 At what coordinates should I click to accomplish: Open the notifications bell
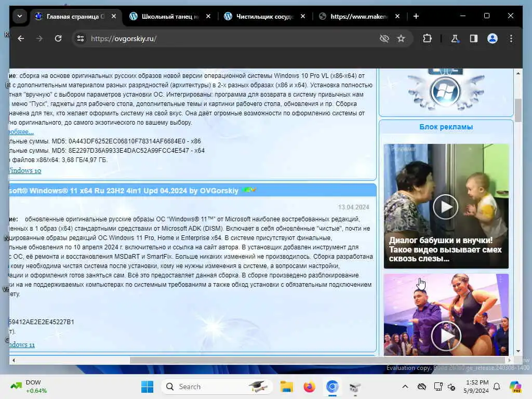[x=497, y=387]
